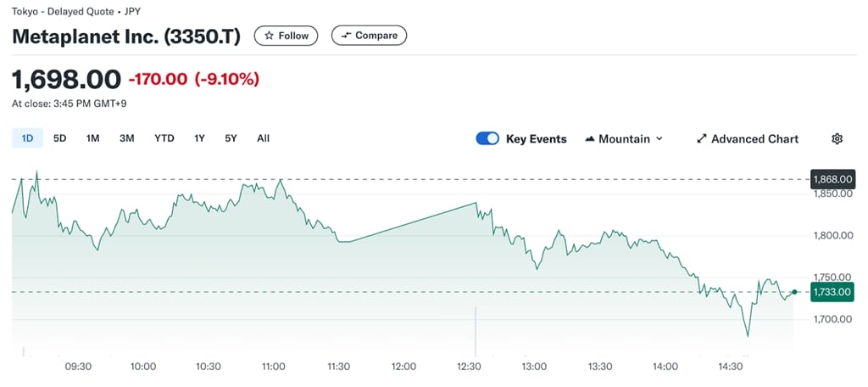The image size is (868, 387).
Task: Click the Advanced Chart expand arrows icon
Action: pyautogui.click(x=701, y=138)
